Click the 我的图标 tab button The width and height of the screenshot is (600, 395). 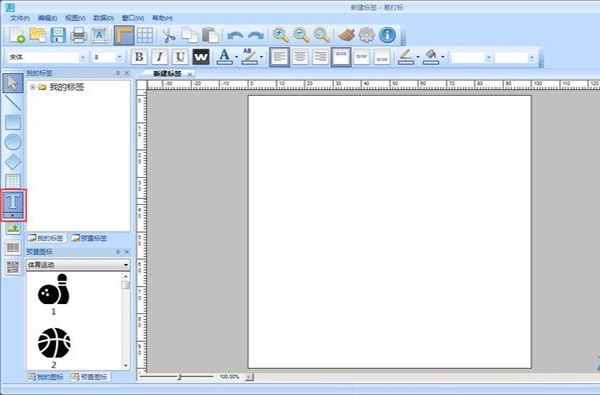tap(46, 377)
